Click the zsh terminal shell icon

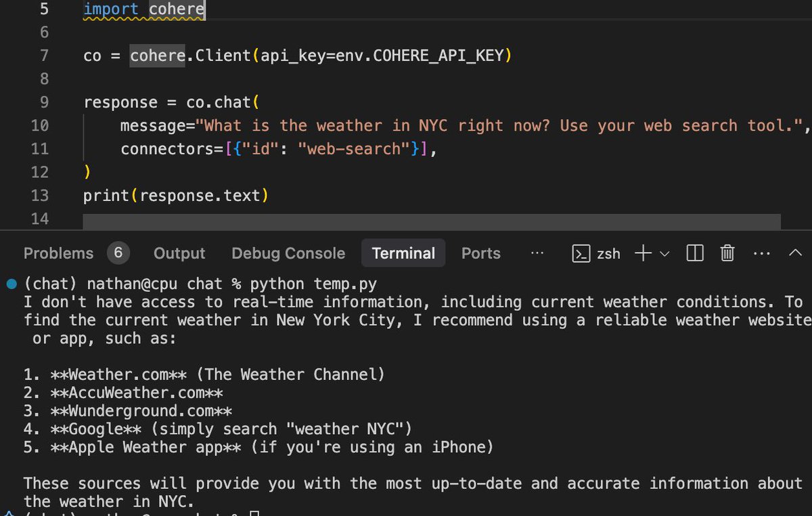[x=581, y=253]
